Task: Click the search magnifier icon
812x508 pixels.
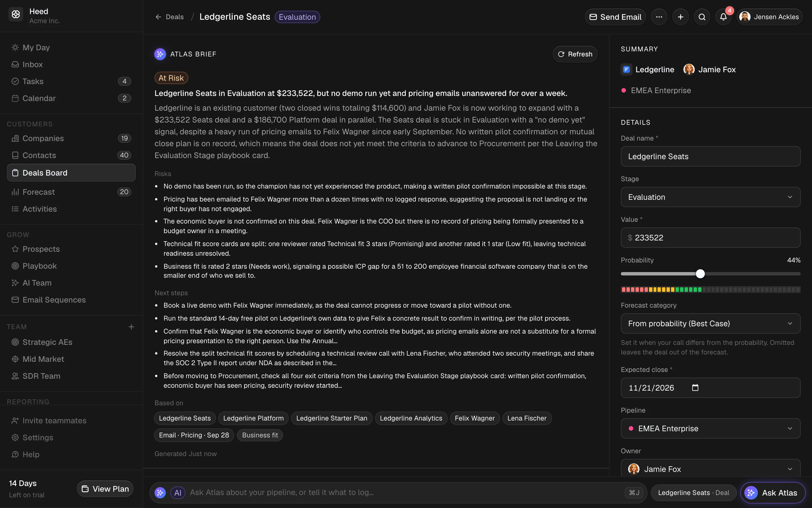Action: 701,17
